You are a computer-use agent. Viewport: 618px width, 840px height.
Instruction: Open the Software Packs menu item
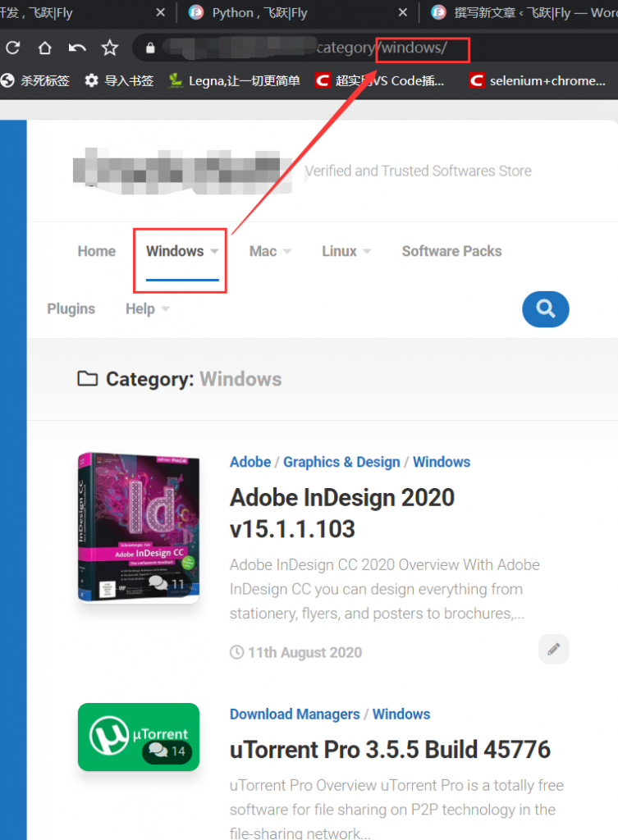point(452,251)
